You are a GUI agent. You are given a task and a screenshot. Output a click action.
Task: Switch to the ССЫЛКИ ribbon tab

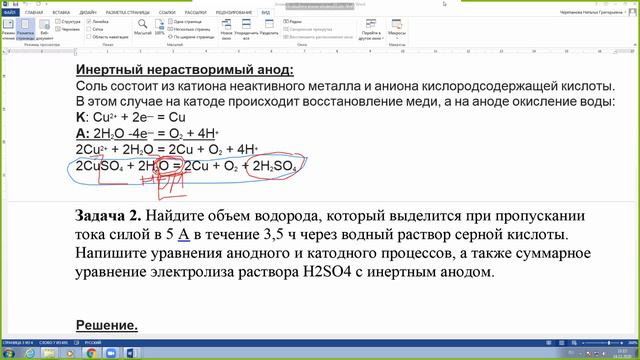(167, 13)
